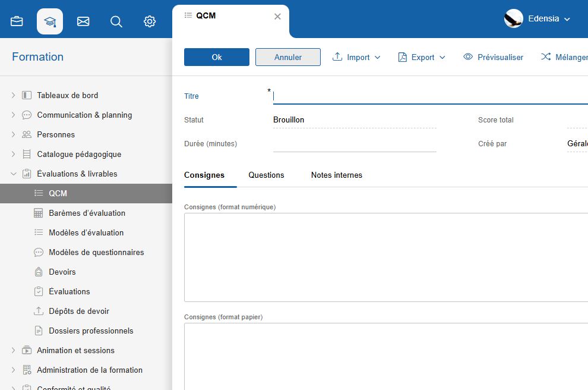
Task: Switch to the Questions tab
Action: click(266, 175)
